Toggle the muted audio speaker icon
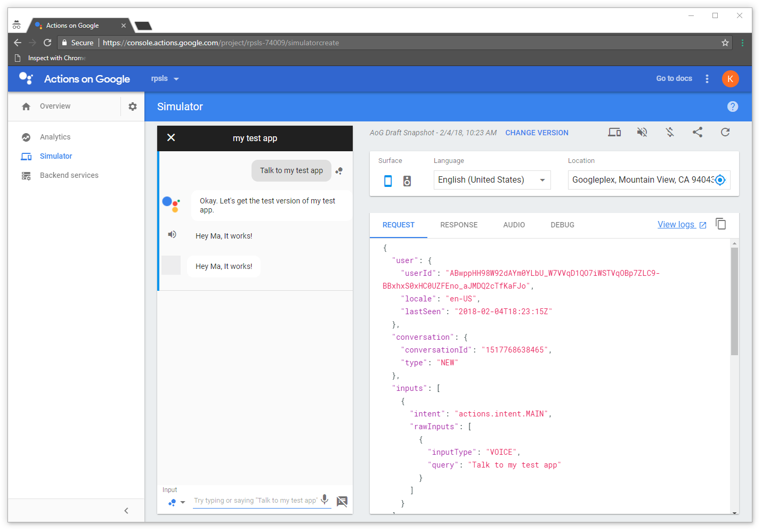The image size is (762, 532). 642,132
